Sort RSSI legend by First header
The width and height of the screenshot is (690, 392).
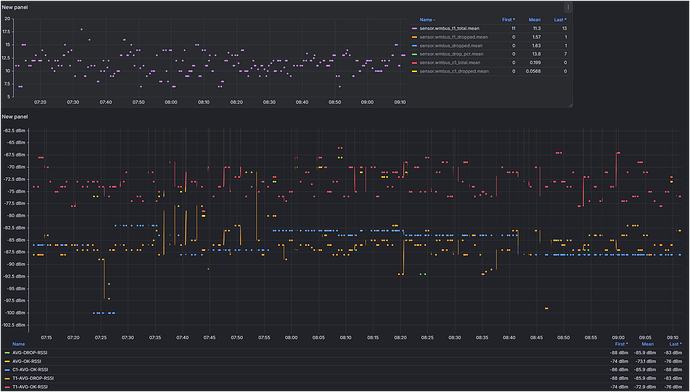click(621, 344)
